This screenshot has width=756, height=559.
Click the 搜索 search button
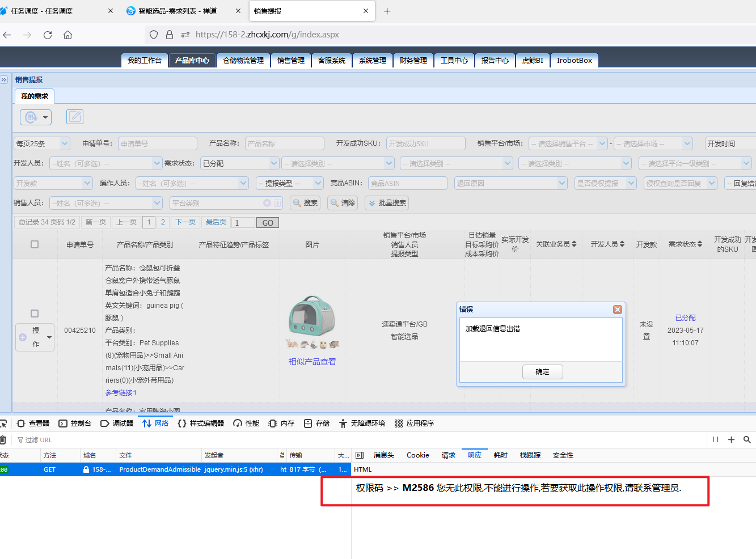(305, 203)
